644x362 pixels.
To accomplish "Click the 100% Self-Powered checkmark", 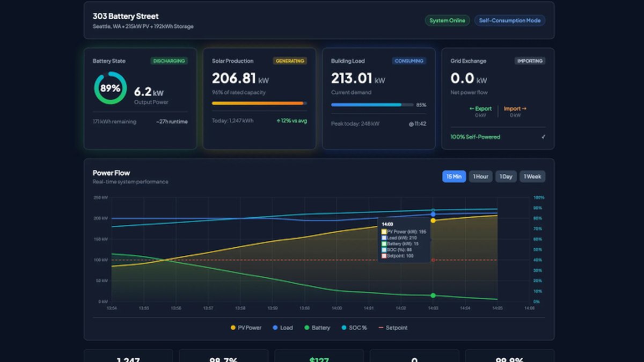I will pos(543,137).
